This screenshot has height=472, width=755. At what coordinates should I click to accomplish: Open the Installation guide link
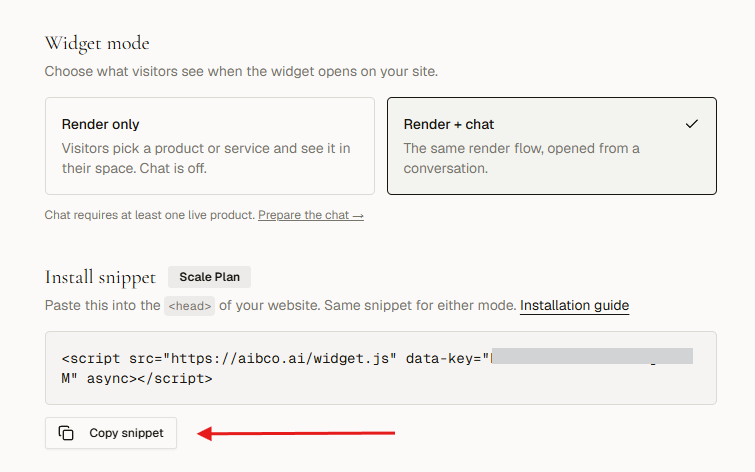click(x=574, y=305)
